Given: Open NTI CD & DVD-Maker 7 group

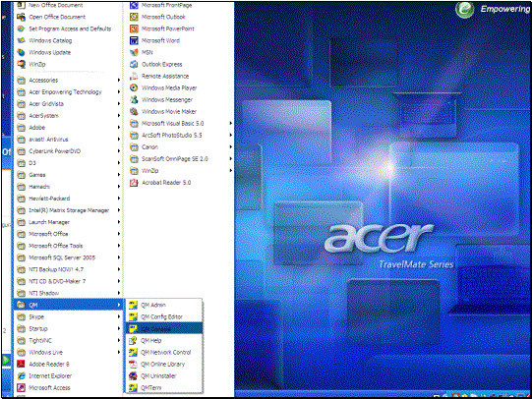Looking at the screenshot, I should point(68,281).
